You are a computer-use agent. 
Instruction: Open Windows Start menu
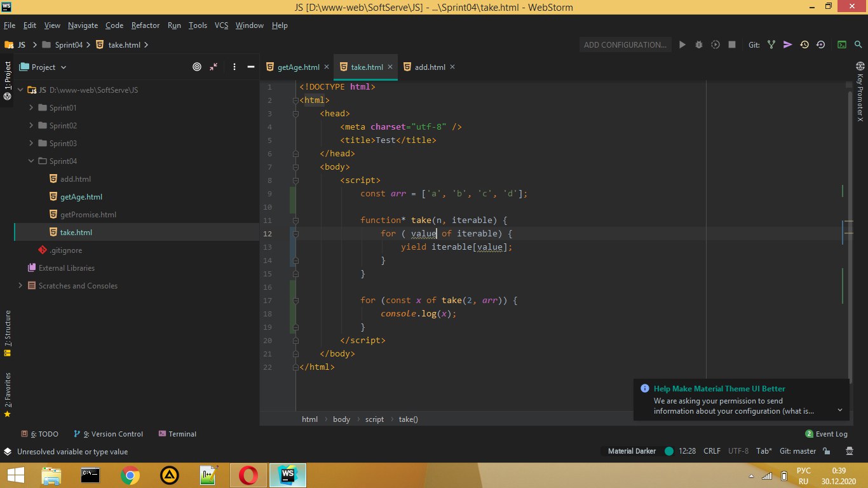[x=15, y=475]
